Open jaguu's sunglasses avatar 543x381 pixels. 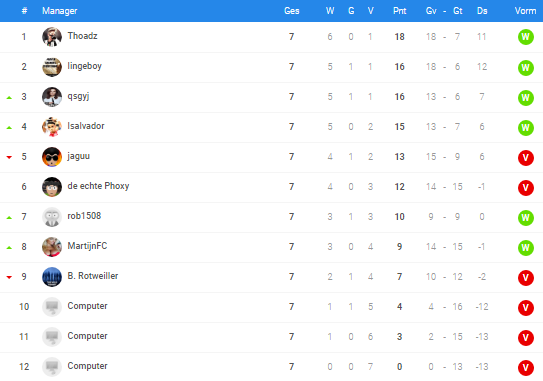point(52,157)
